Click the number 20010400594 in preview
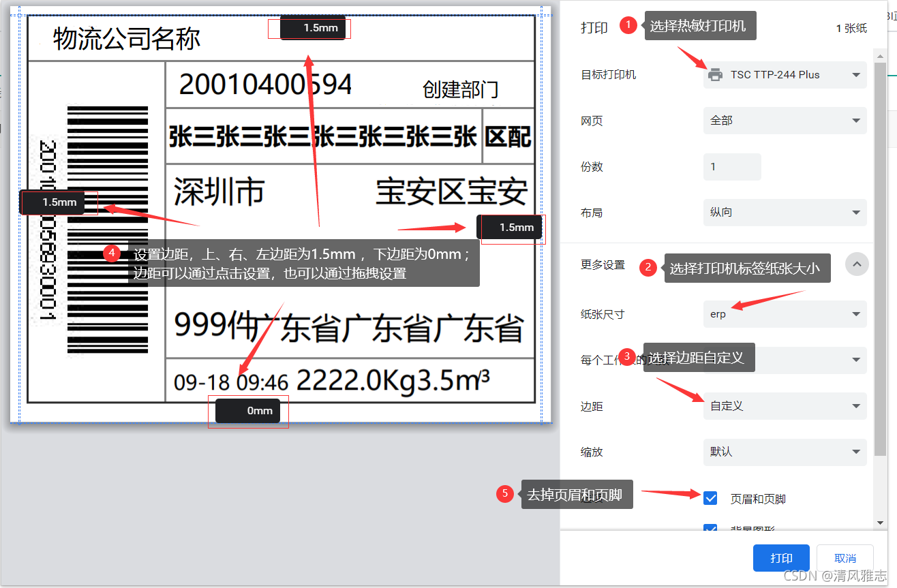 tap(265, 84)
